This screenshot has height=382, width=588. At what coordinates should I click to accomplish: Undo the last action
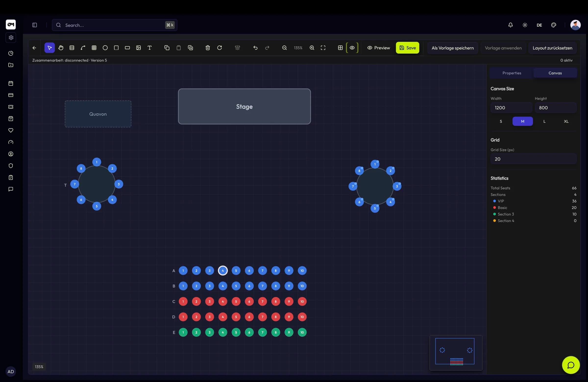tap(256, 48)
